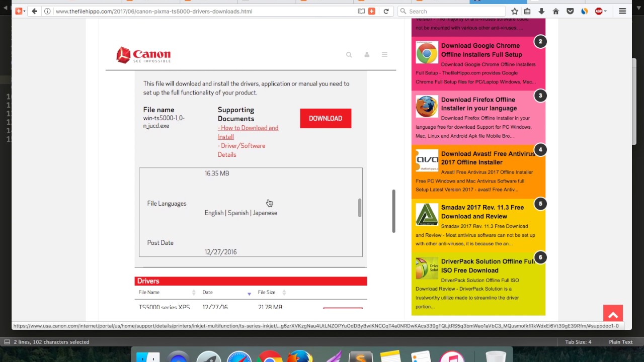
Task: Open Smadav 2017 Rev. 11.3 link
Action: [x=482, y=212]
